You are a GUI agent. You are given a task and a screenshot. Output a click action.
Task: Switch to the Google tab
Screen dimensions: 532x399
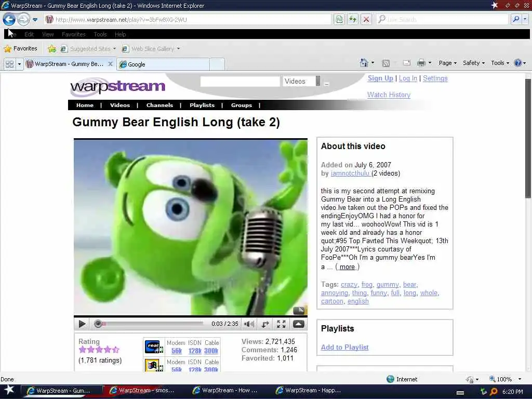tap(163, 64)
